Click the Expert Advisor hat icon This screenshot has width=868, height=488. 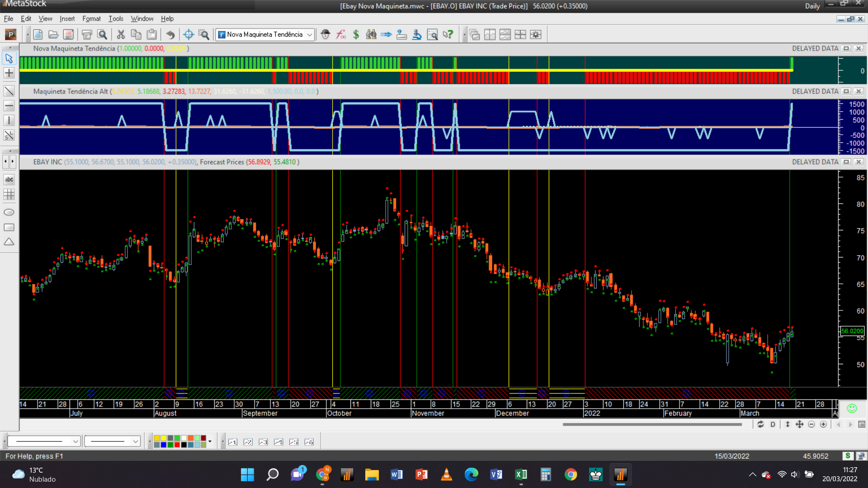tap(325, 34)
